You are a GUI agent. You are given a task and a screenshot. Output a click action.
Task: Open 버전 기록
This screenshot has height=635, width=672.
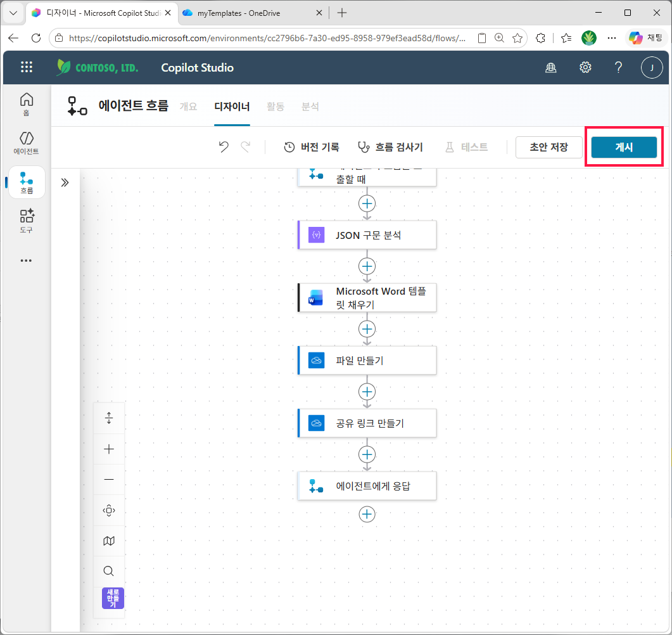point(312,147)
